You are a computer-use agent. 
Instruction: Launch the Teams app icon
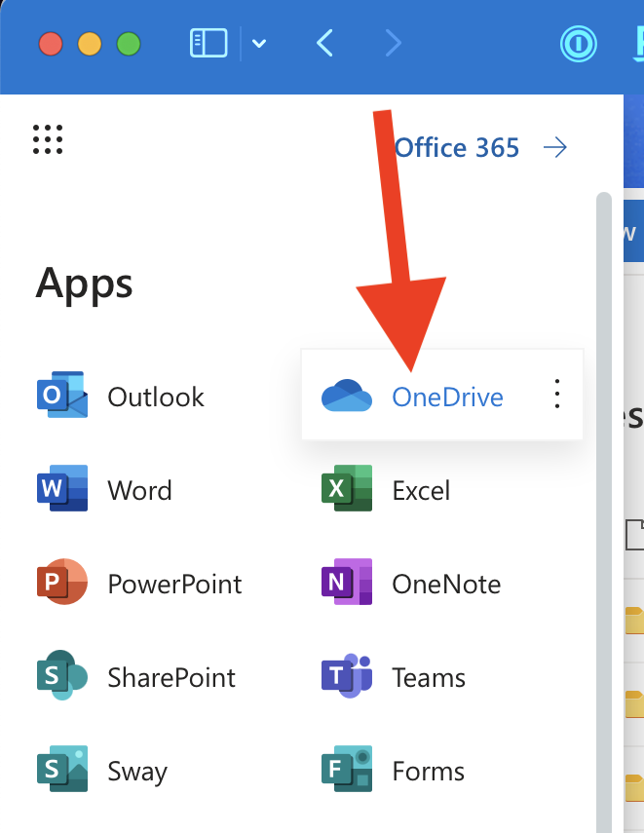(347, 675)
